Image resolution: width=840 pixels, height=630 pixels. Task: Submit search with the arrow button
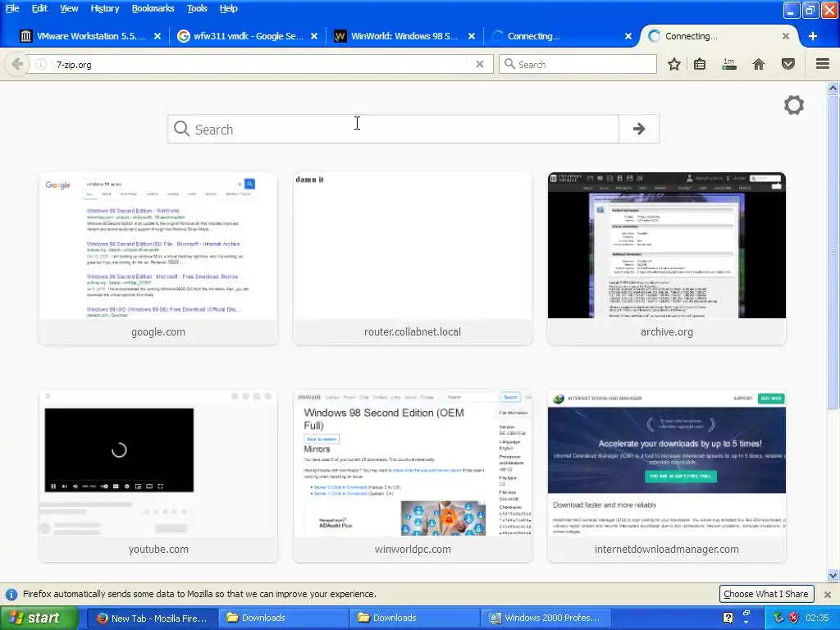[638, 129]
